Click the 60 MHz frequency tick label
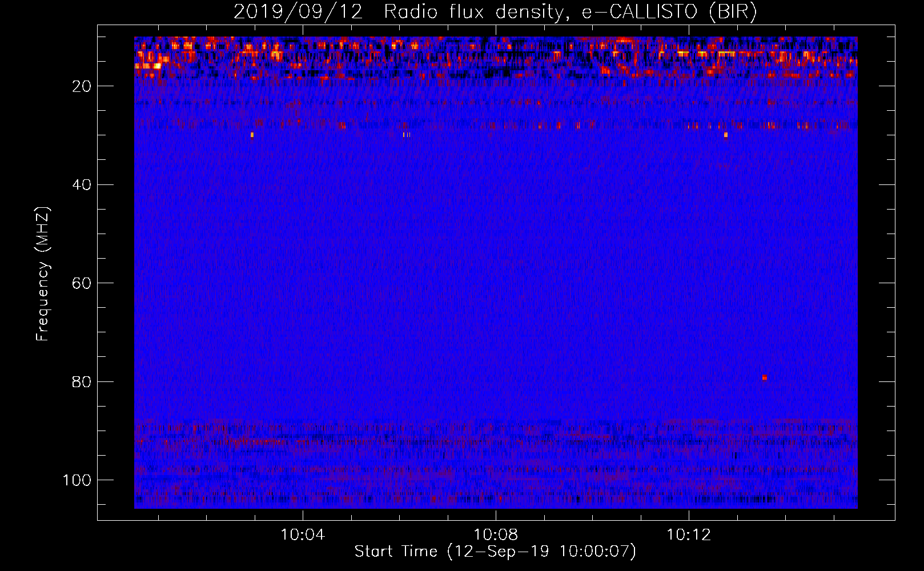The image size is (924, 571). [x=82, y=283]
